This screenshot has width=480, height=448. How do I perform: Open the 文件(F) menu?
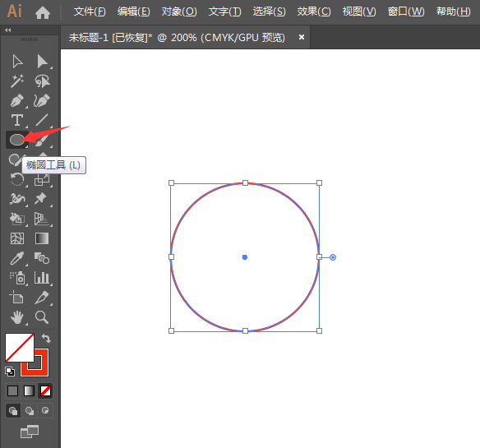(x=90, y=12)
